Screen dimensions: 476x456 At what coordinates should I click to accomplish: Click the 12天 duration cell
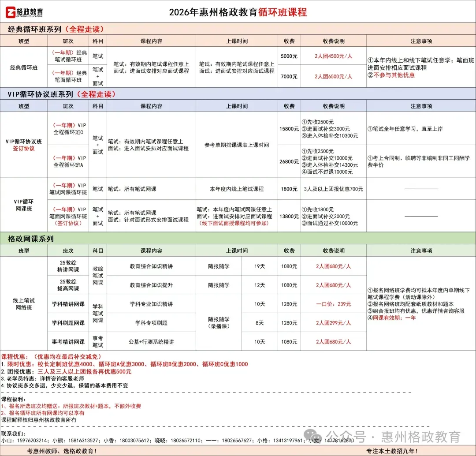pos(260,285)
